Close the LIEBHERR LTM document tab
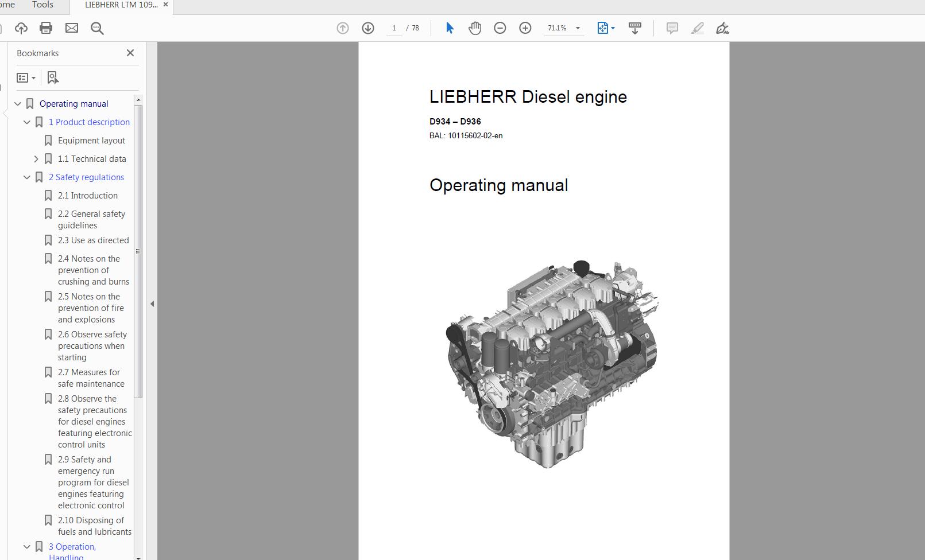Viewport: 925px width, 560px height. (166, 5)
